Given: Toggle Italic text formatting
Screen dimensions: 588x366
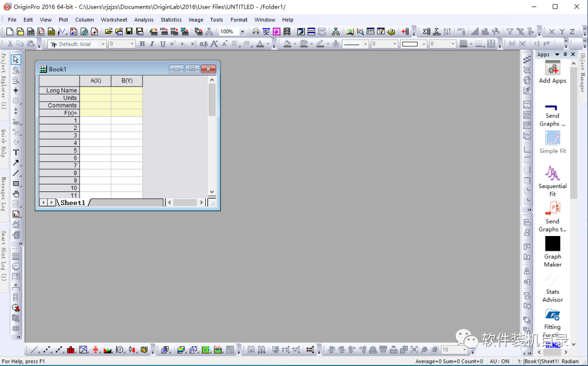Looking at the screenshot, I should coord(152,44).
